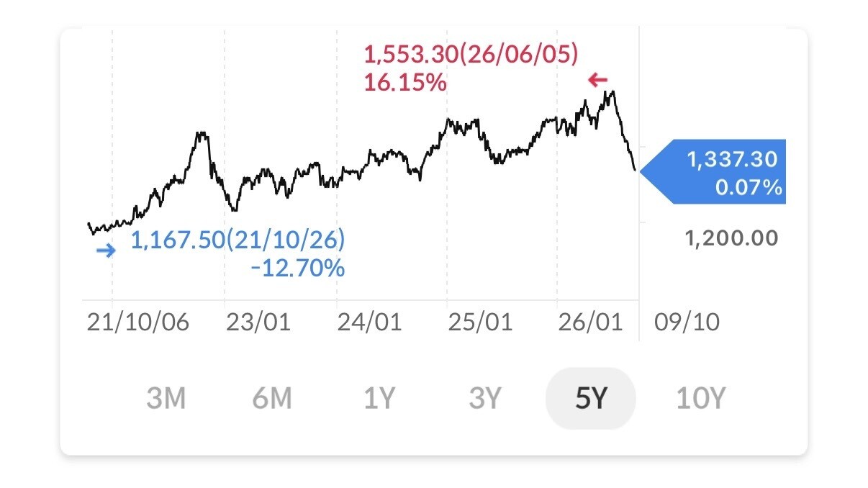Click the 16.15% gain label
Screen dimensions: 868x488
(x=404, y=83)
